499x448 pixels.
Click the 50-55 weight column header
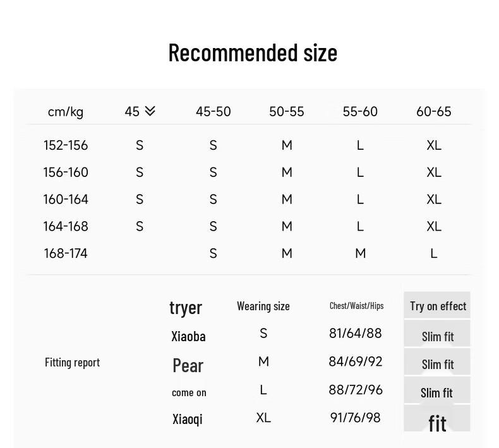(x=287, y=112)
